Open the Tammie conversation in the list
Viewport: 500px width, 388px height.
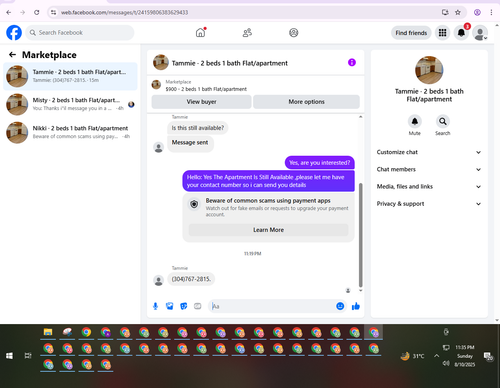point(70,76)
